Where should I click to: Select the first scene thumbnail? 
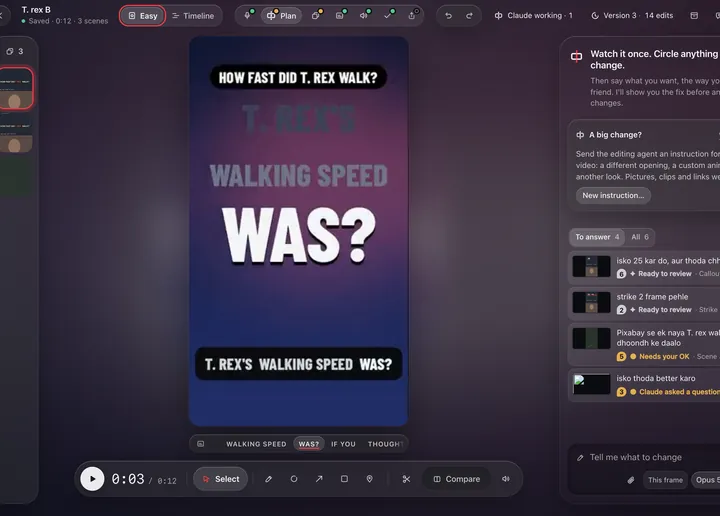16,88
